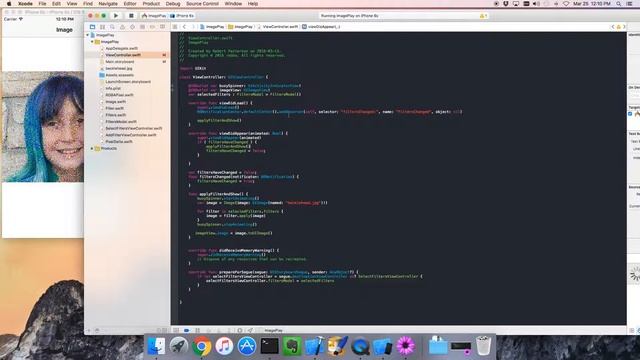Collapse the ImagePlay group folder

(x=92, y=42)
